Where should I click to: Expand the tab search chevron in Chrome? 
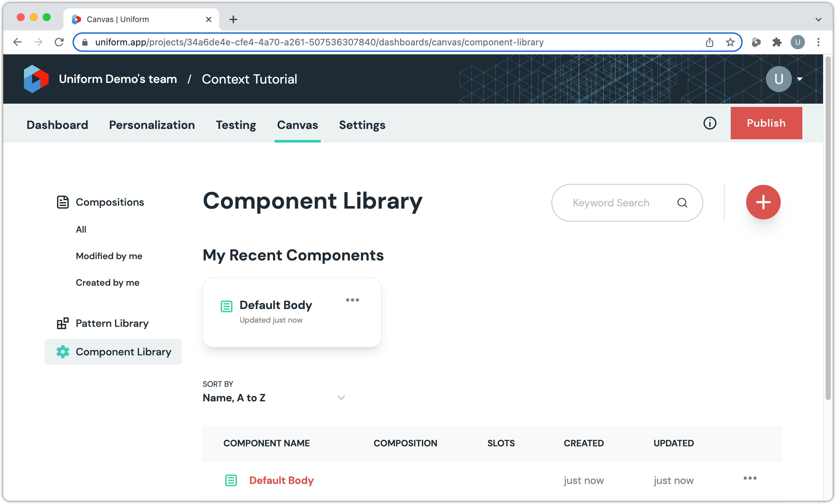818,20
